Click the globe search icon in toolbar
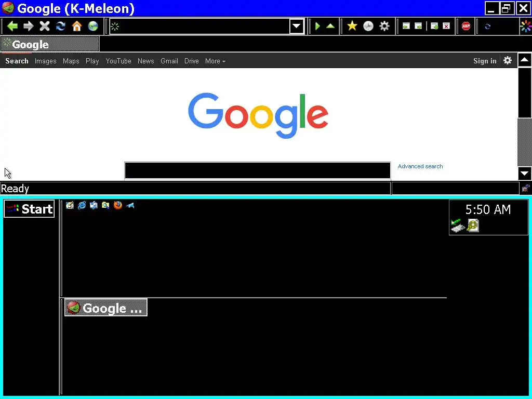This screenshot has height=399, width=532. [93, 26]
